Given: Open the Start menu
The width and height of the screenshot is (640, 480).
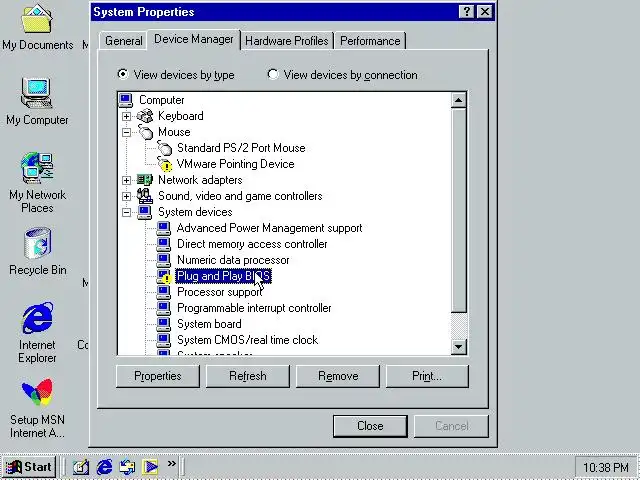Looking at the screenshot, I should point(29,467).
